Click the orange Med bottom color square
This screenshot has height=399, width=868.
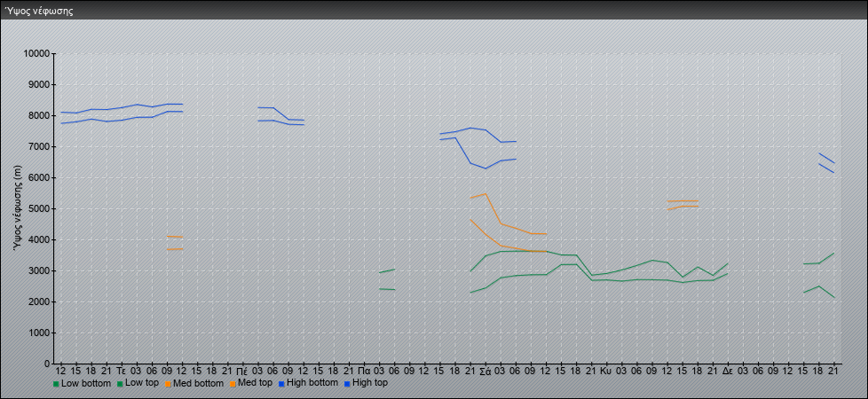pos(167,384)
